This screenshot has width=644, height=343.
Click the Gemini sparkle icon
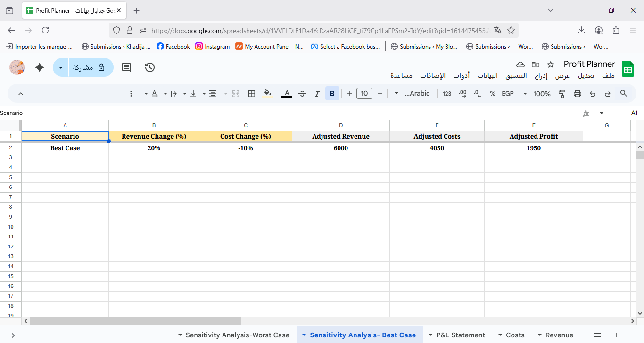[x=40, y=67]
